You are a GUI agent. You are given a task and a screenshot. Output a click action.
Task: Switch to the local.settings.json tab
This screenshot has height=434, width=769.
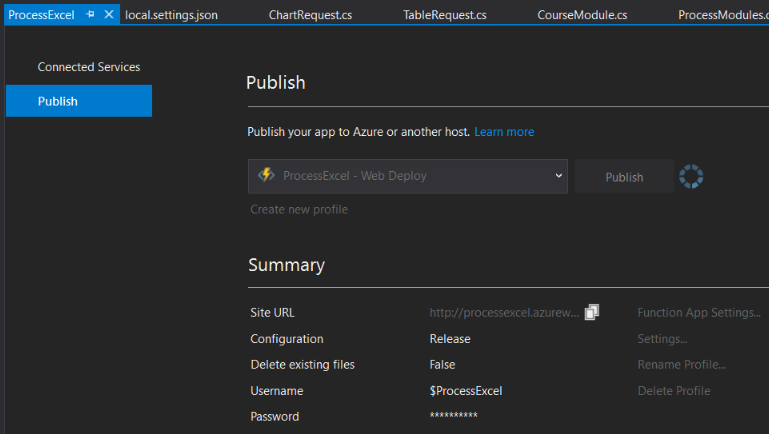click(171, 15)
